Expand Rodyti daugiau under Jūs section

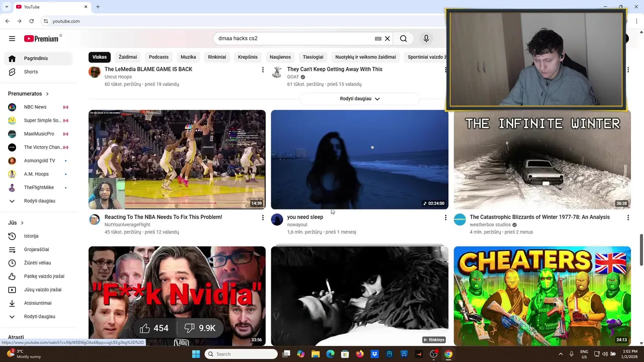pos(38,317)
